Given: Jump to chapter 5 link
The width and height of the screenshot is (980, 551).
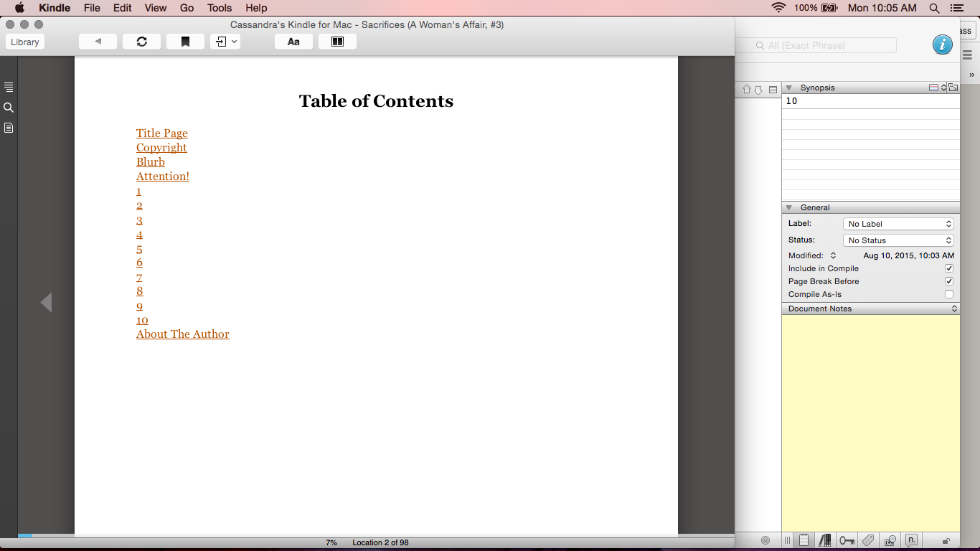Looking at the screenshot, I should [139, 249].
